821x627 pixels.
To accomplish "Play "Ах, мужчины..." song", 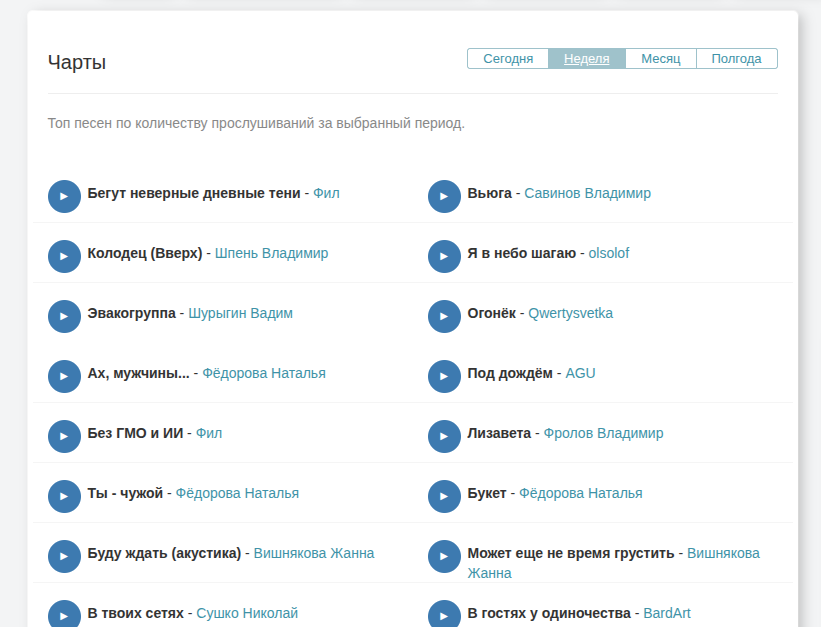I will (64, 376).
